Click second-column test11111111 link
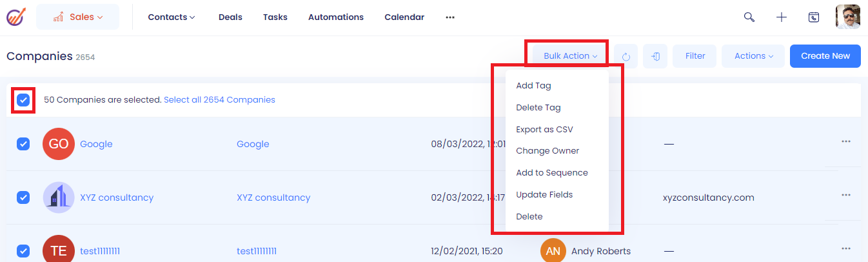The height and width of the screenshot is (262, 868). click(257, 251)
